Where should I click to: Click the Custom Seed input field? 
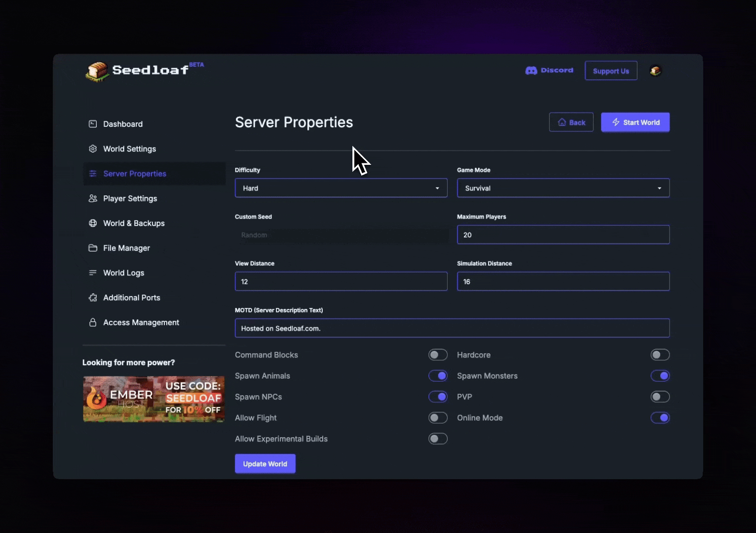341,235
